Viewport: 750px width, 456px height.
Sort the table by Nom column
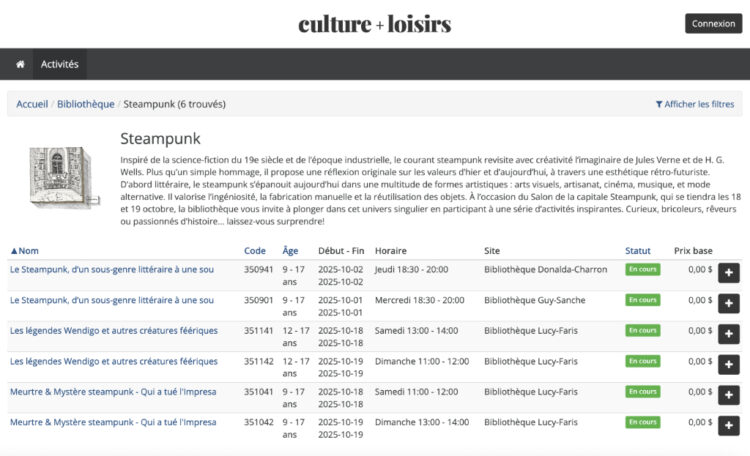24,250
